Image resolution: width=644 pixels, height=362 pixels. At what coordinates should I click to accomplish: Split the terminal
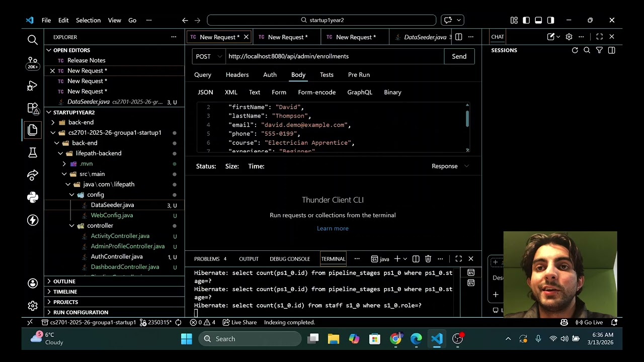point(416,259)
